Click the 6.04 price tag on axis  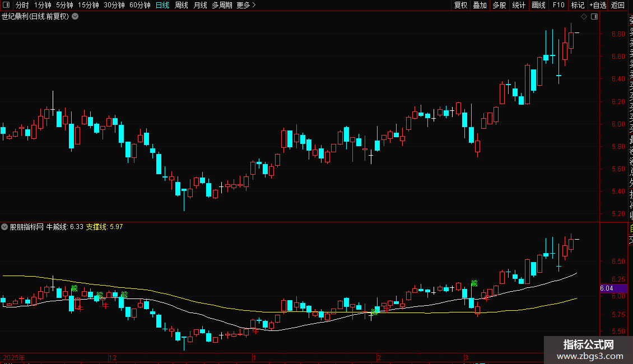pos(613,288)
